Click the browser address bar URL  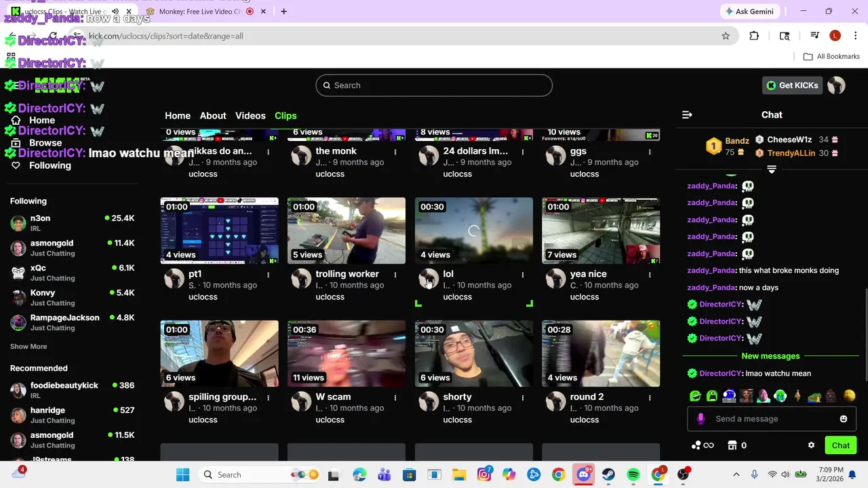165,36
